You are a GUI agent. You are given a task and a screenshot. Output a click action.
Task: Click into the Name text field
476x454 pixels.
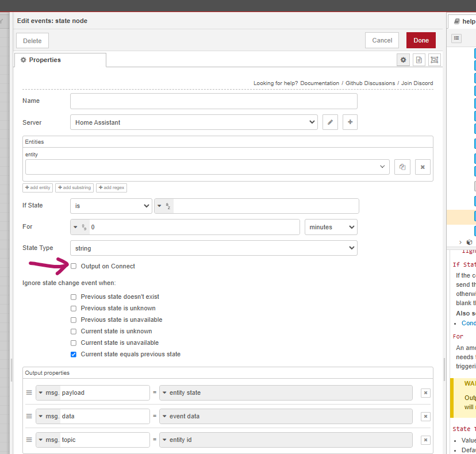[213, 101]
